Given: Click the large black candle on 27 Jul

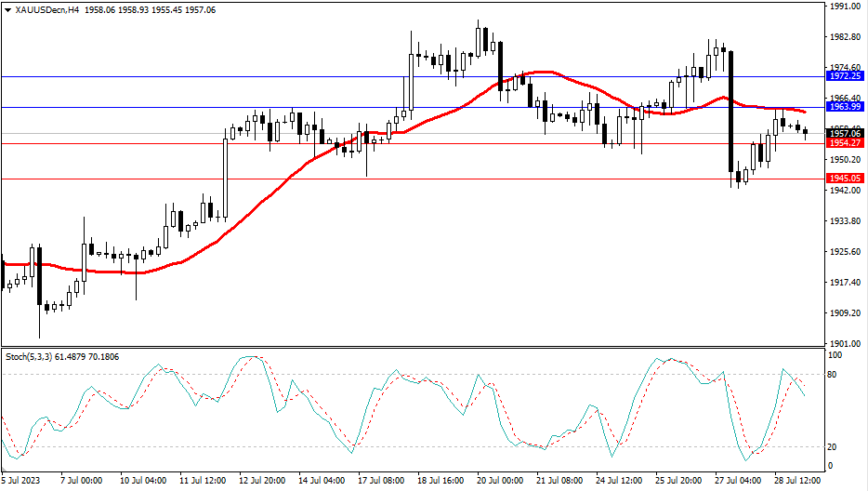Looking at the screenshot, I should pos(731,112).
